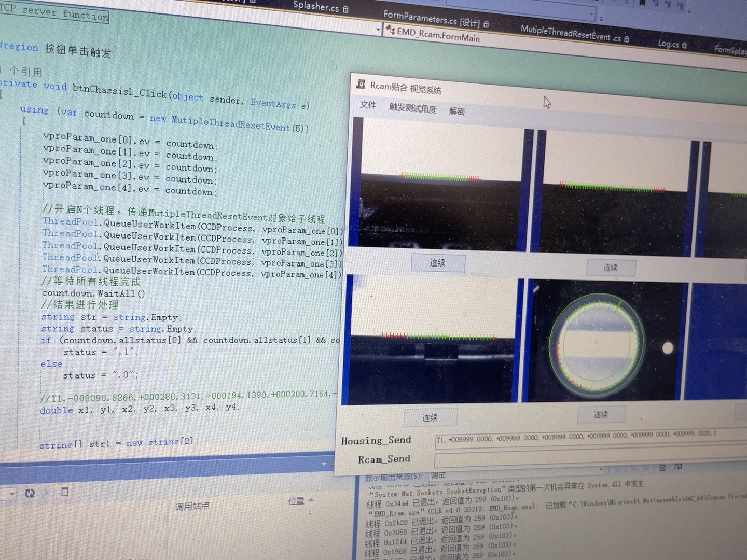Image resolution: width=747 pixels, height=560 pixels.
Task: Click the comment "//结果进行处理"
Action: pyautogui.click(x=80, y=305)
